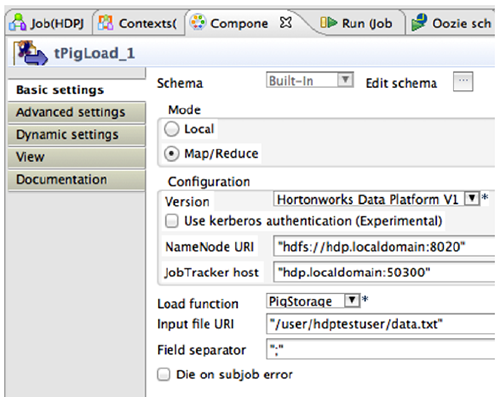Click the Input file URI field

380,324
